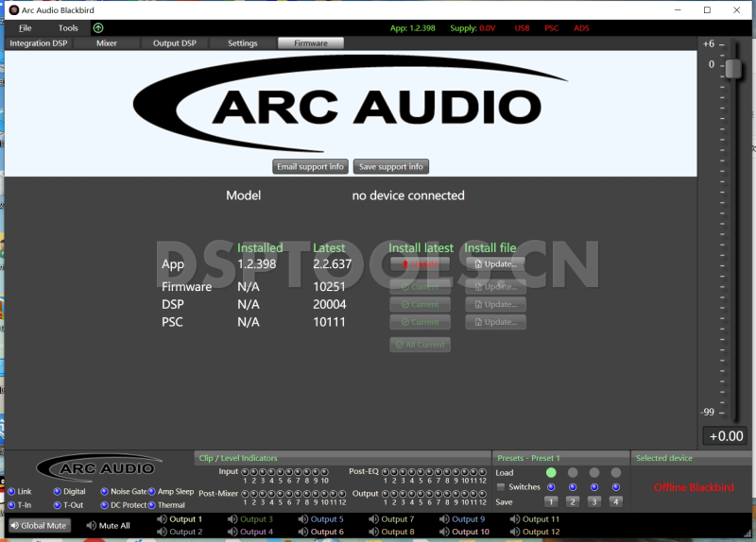
Task: Select the Firmware tab
Action: [311, 42]
